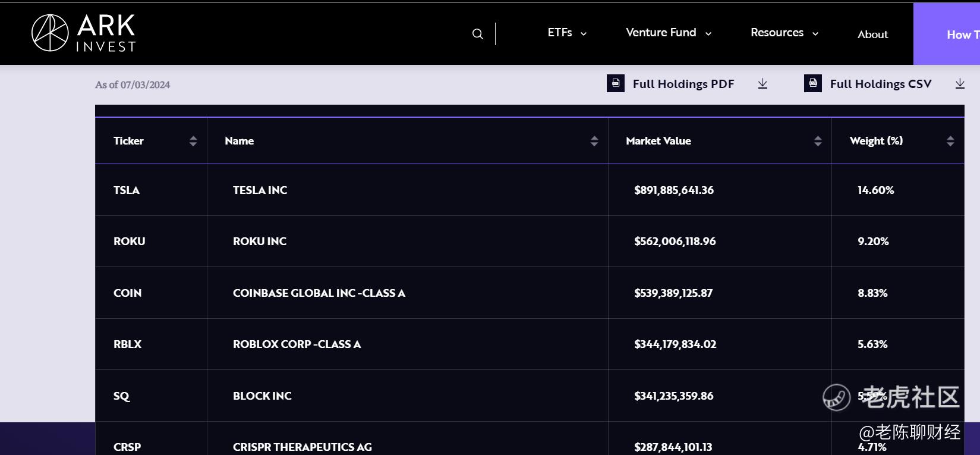Sort holdings by Market Value arrows
Screen dimensions: 980x455
pos(818,141)
